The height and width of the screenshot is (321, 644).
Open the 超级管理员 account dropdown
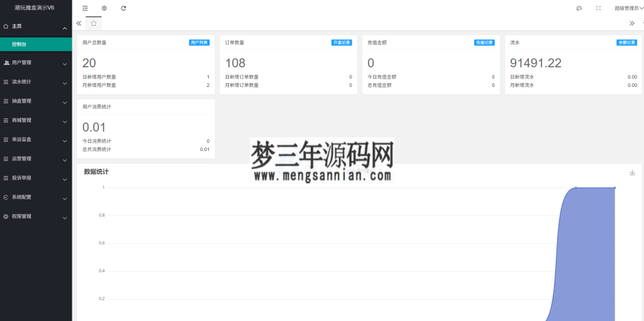[629, 8]
